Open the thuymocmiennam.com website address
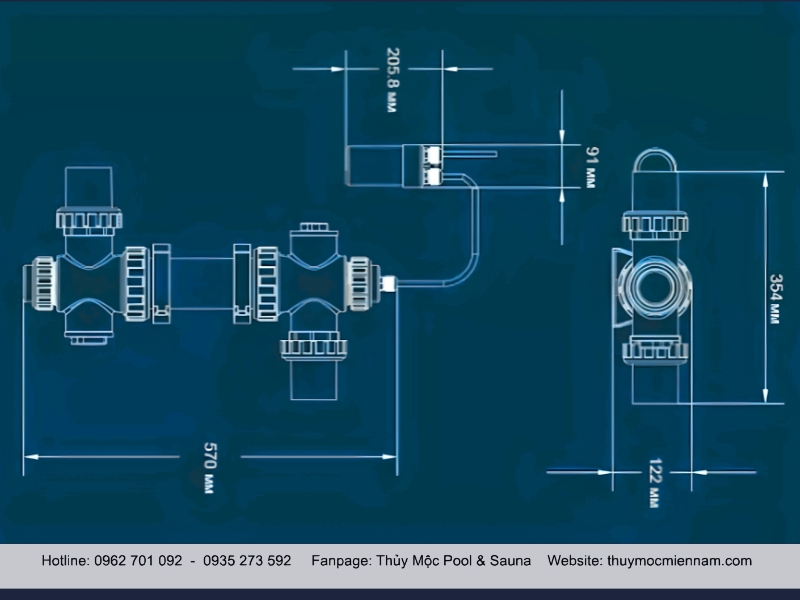Image resolution: width=800 pixels, height=600 pixels. (679, 561)
